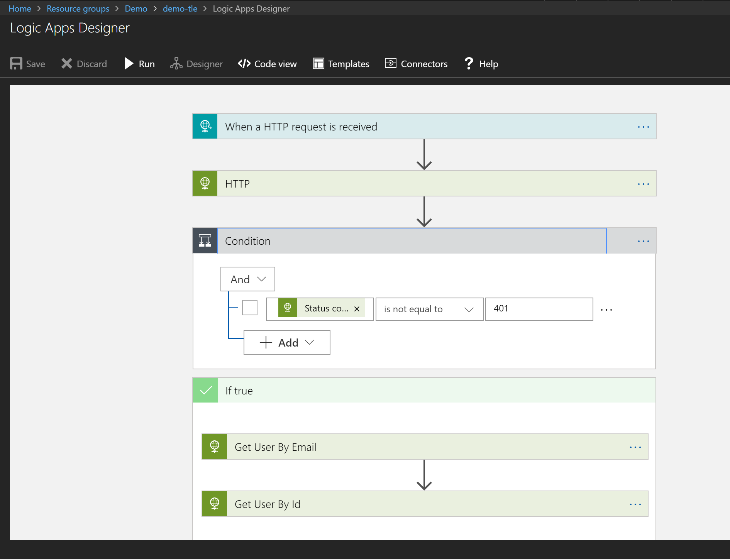Open the ellipsis menu of Get User By Id
730x560 pixels.
coord(635,504)
